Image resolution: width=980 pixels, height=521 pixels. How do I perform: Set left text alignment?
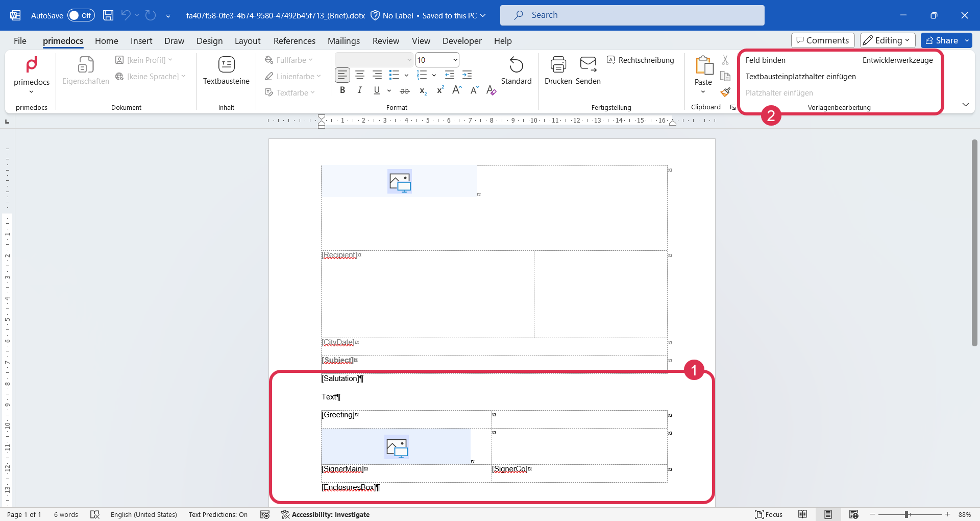(x=342, y=75)
